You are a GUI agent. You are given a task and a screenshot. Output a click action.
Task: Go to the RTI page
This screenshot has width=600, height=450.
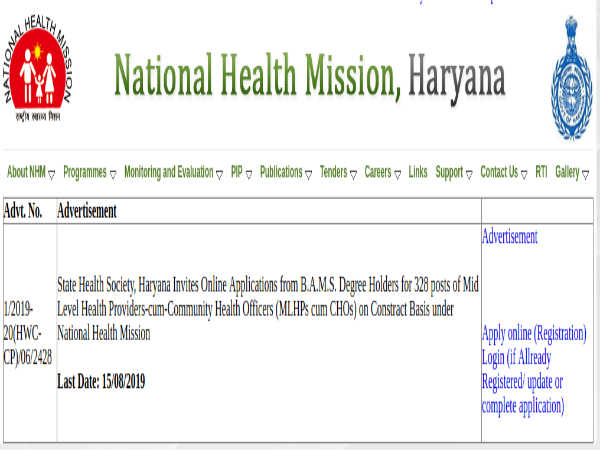point(541,172)
